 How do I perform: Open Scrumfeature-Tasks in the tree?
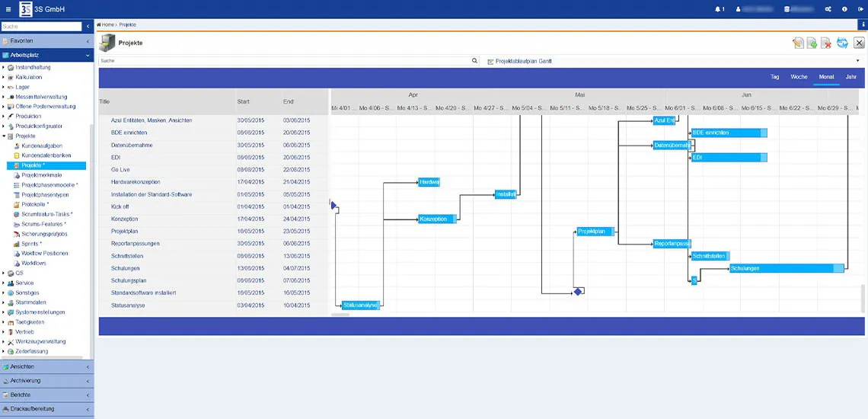[47, 215]
